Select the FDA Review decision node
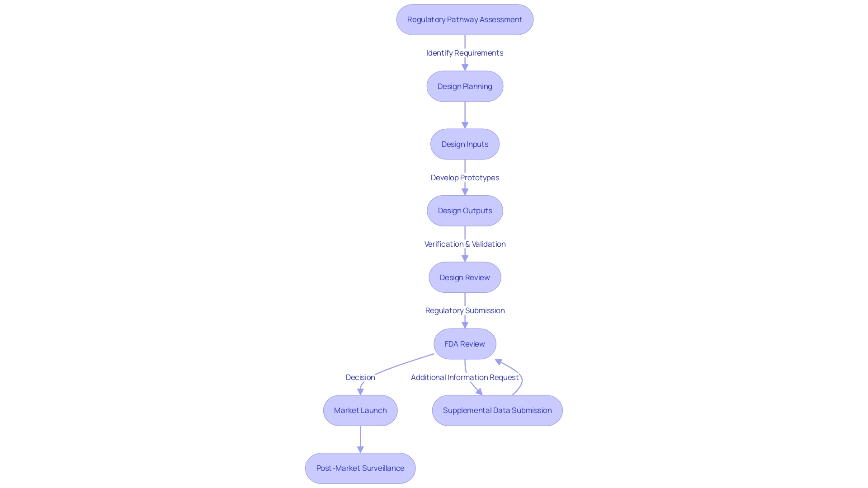This screenshot has width=868, height=488. [x=464, y=343]
